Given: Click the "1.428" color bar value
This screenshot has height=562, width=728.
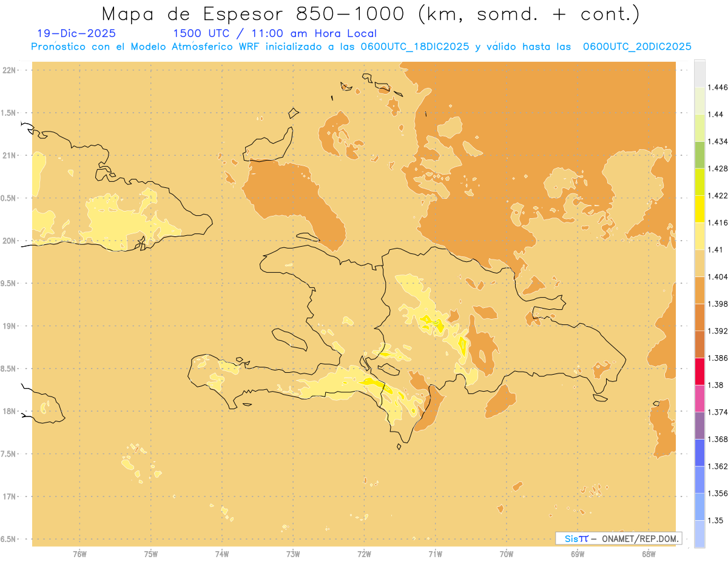Looking at the screenshot, I should tap(718, 169).
